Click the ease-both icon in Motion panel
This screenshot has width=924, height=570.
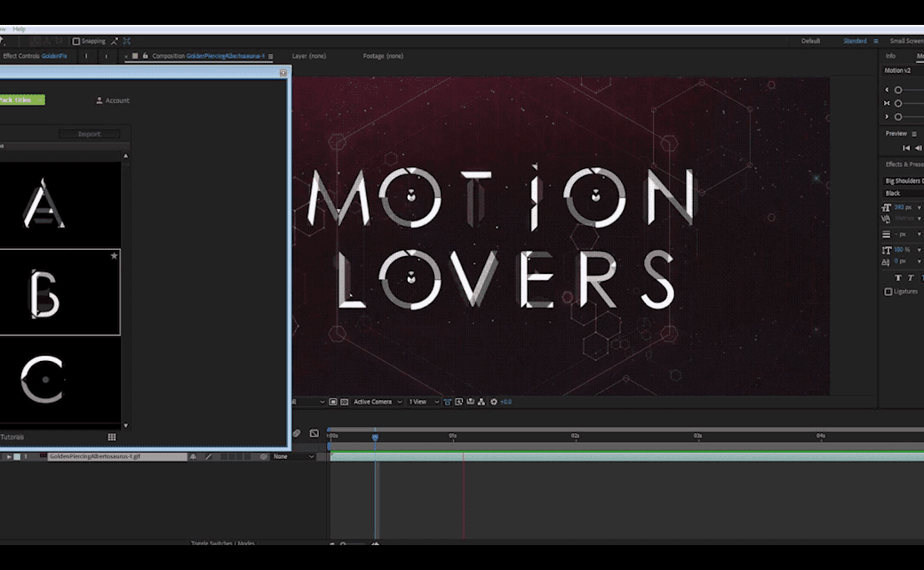[x=887, y=103]
